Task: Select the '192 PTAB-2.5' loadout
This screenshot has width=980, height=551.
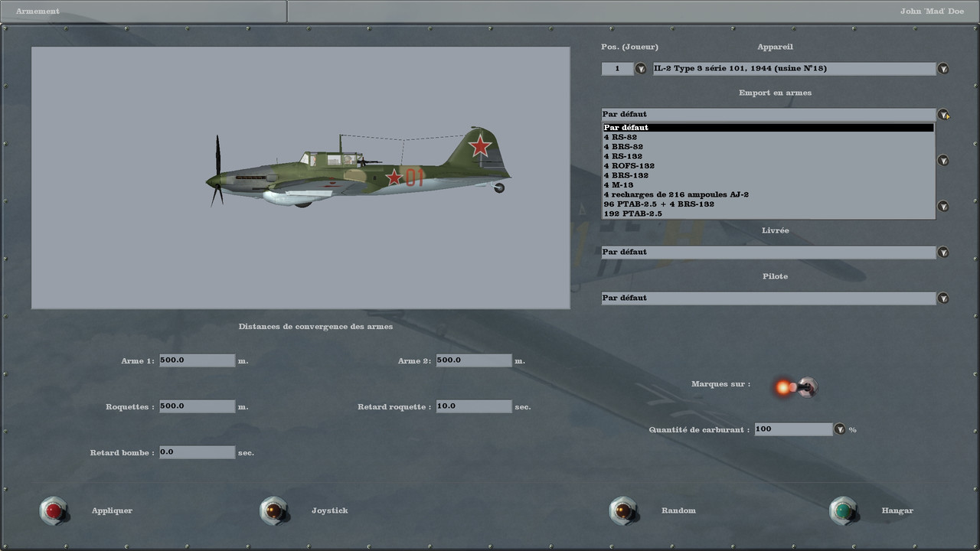Action: pos(768,214)
